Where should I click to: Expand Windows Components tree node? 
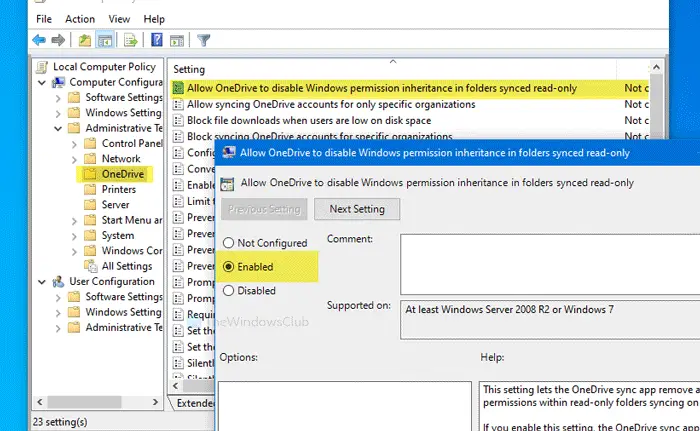(74, 251)
